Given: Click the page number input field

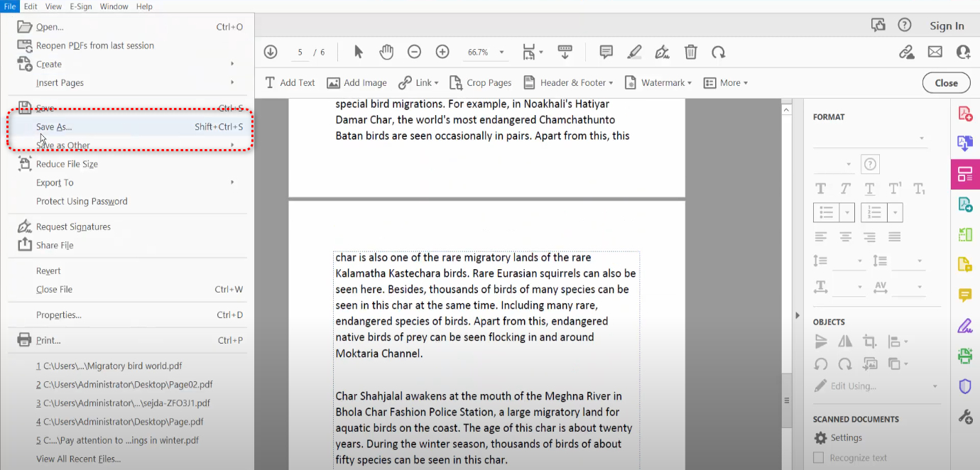Looking at the screenshot, I should 300,51.
